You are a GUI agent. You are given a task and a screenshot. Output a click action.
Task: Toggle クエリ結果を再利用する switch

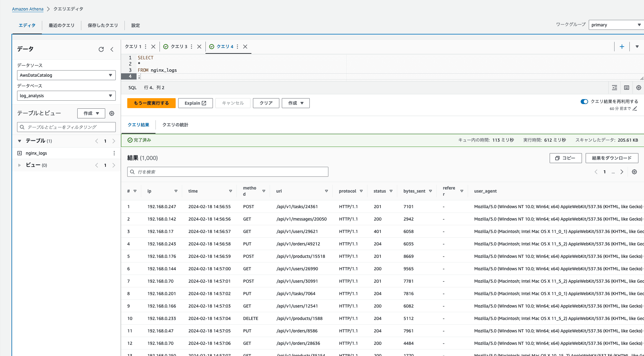pyautogui.click(x=584, y=102)
